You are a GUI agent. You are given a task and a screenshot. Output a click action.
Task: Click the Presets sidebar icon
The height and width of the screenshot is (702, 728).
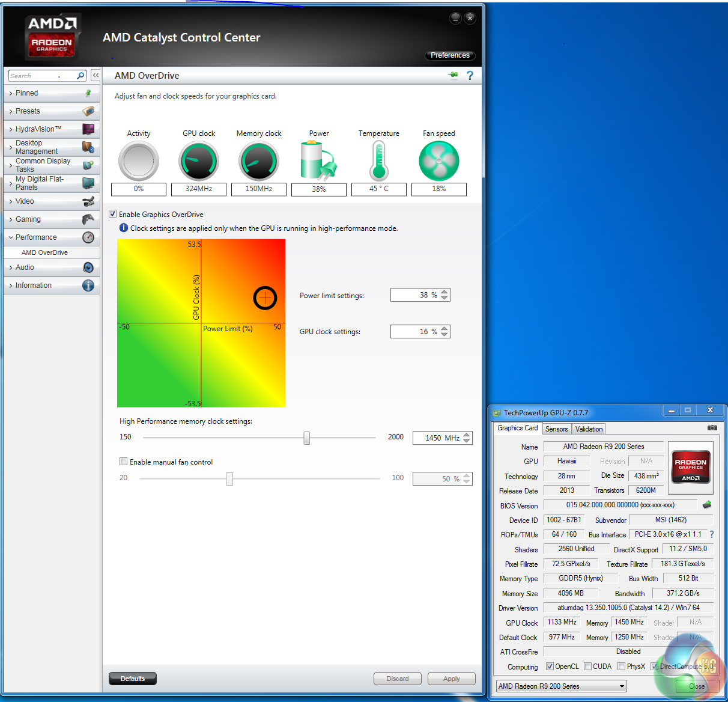88,111
